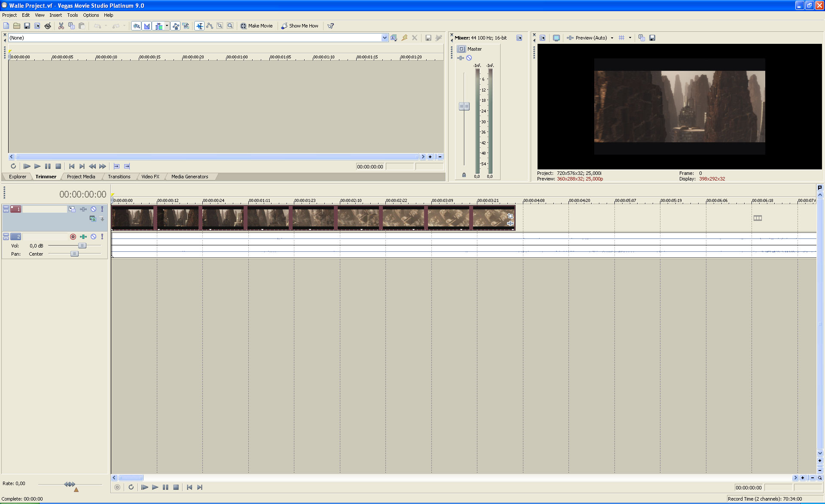
Task: Minimize audio track 2 height button
Action: tap(6, 235)
